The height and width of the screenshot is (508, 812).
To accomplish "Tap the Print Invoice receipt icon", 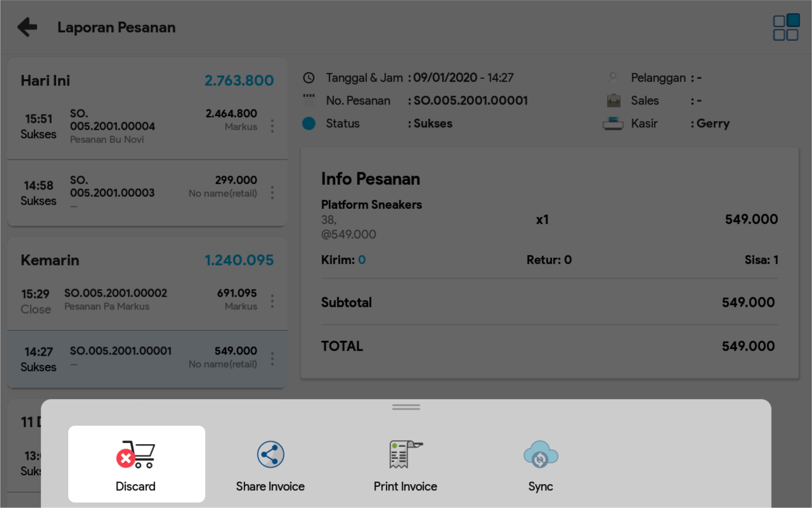I will pyautogui.click(x=405, y=455).
